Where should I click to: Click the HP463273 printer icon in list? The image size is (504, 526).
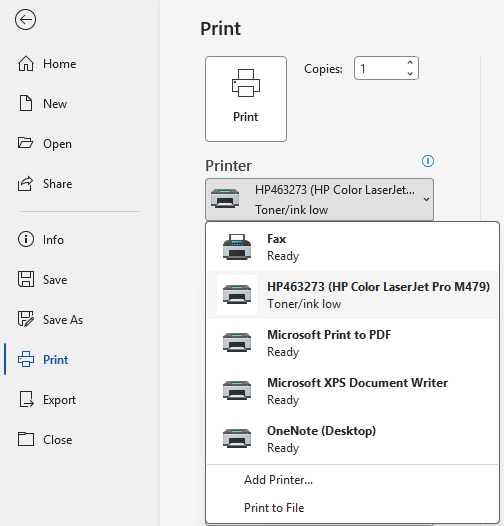tap(237, 295)
